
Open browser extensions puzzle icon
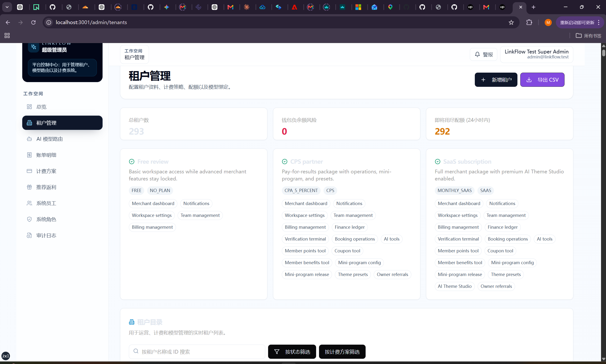[529, 22]
